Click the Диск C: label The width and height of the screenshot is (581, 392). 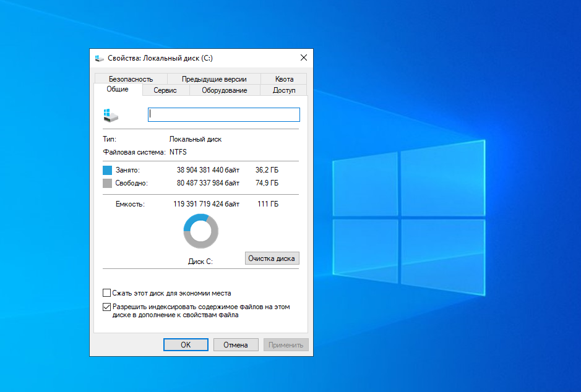click(x=200, y=262)
